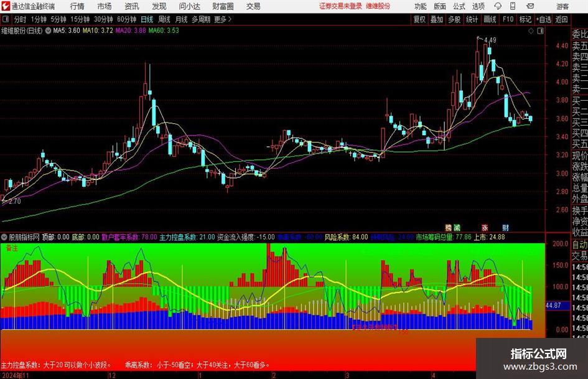588x379 pixels.
Task: Toggle 叠加 overlay option
Action: [437, 19]
